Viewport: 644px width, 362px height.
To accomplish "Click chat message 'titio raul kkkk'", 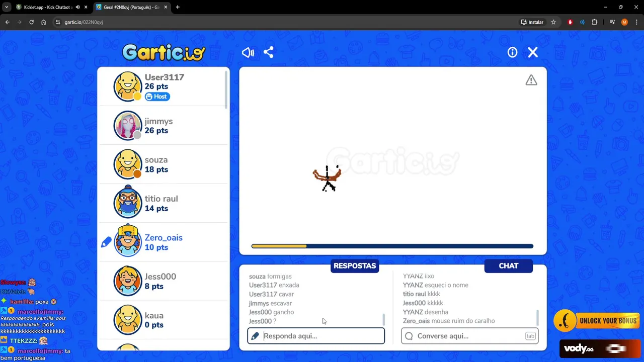I will pyautogui.click(x=421, y=294).
